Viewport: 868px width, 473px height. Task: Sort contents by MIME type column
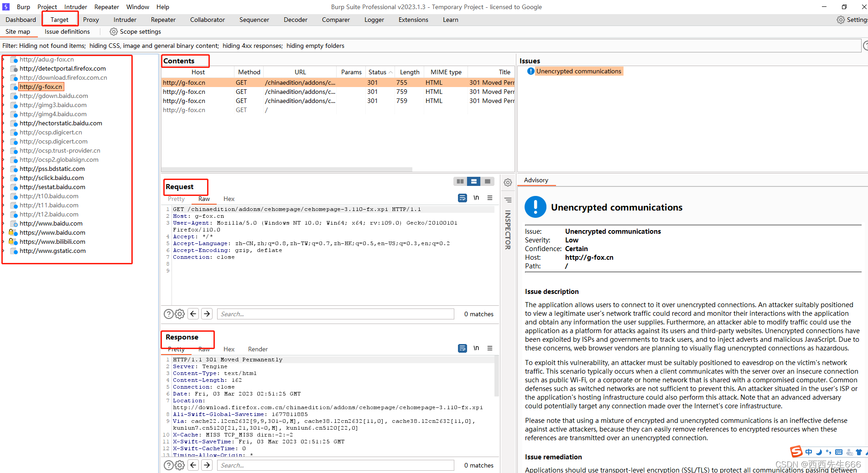point(446,72)
